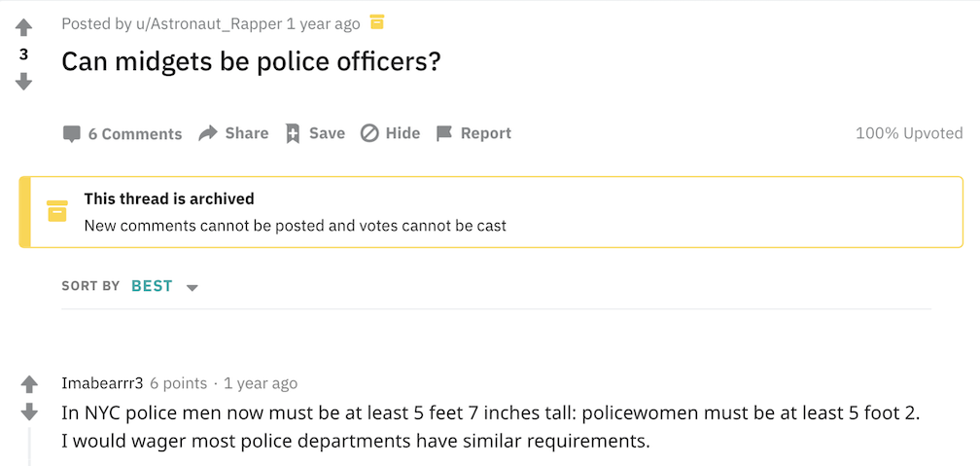Open Imabearrr3's user profile
Viewport: 980px width, 466px height.
(x=102, y=383)
